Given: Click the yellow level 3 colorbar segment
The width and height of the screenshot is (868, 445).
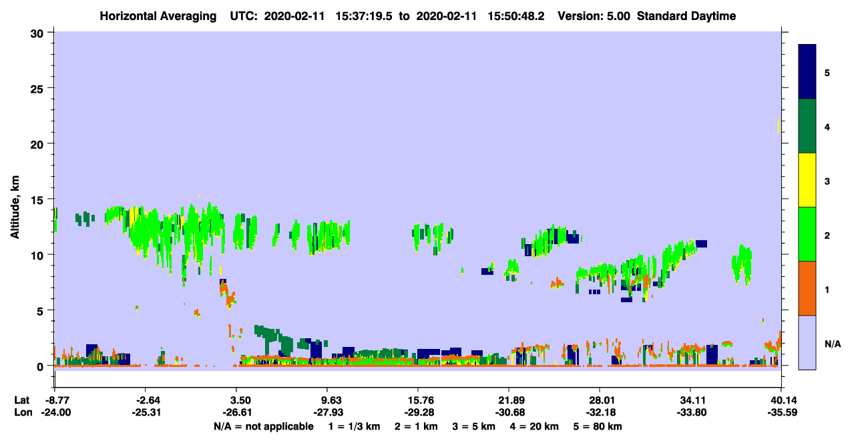Looking at the screenshot, I should tap(807, 180).
